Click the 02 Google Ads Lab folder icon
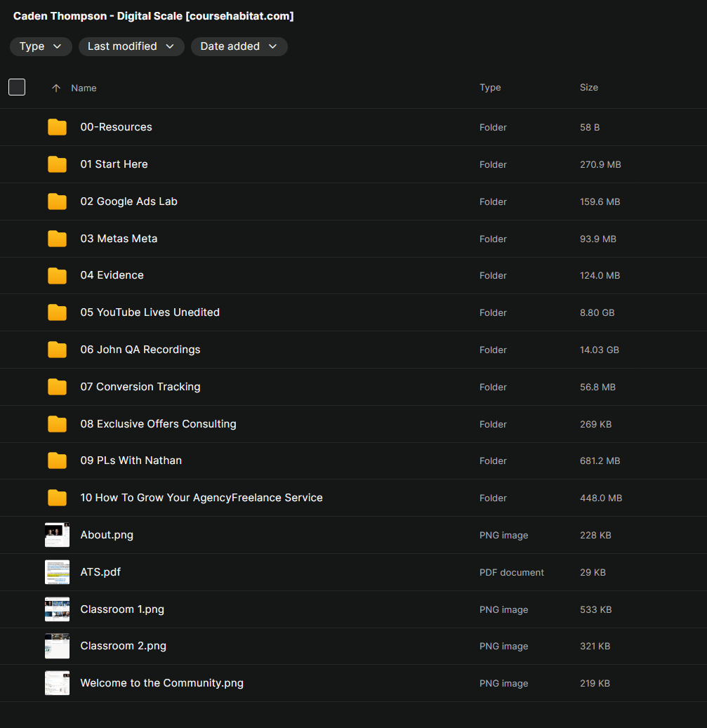 point(57,201)
